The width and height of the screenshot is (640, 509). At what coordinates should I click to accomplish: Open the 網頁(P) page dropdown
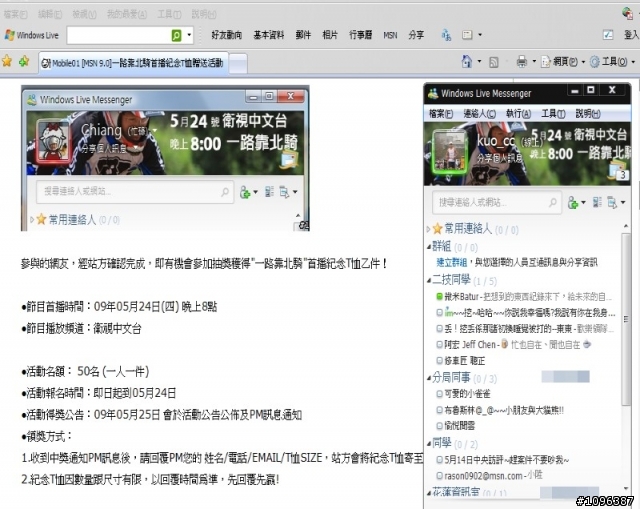tap(563, 62)
